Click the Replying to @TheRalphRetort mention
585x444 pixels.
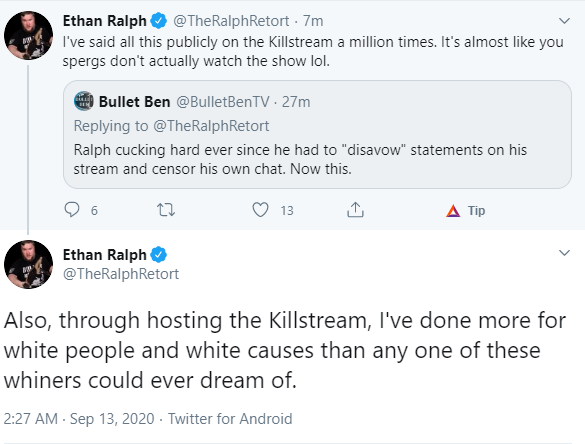click(211, 126)
